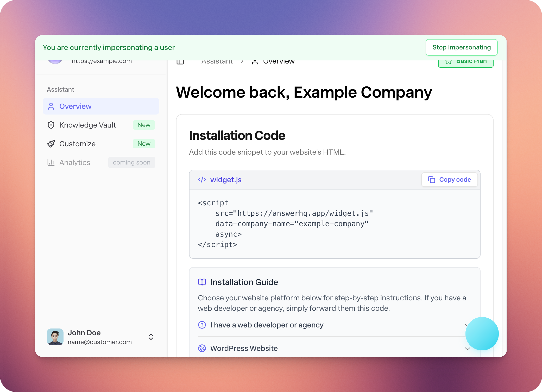Toggle the sidebar panel icon
Screen dimensions: 542x392
click(180, 62)
